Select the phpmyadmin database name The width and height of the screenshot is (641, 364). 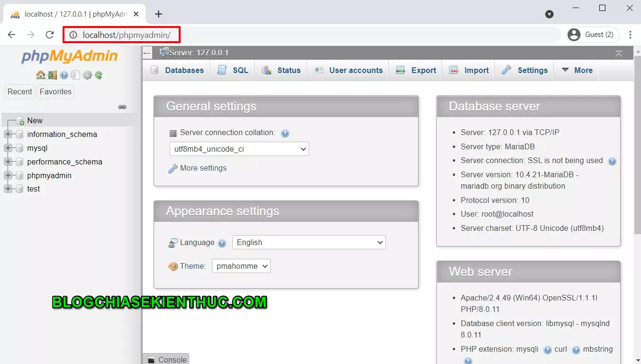pyautogui.click(x=49, y=176)
